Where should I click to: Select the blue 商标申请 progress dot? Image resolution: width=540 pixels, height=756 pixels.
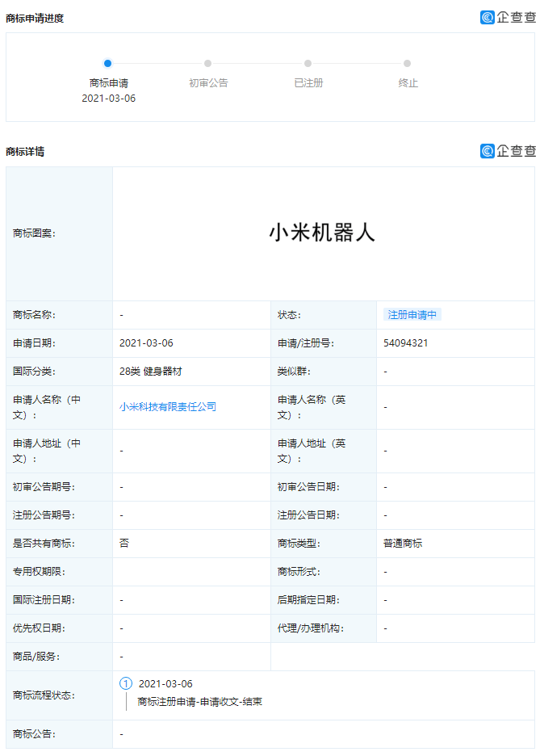(108, 63)
